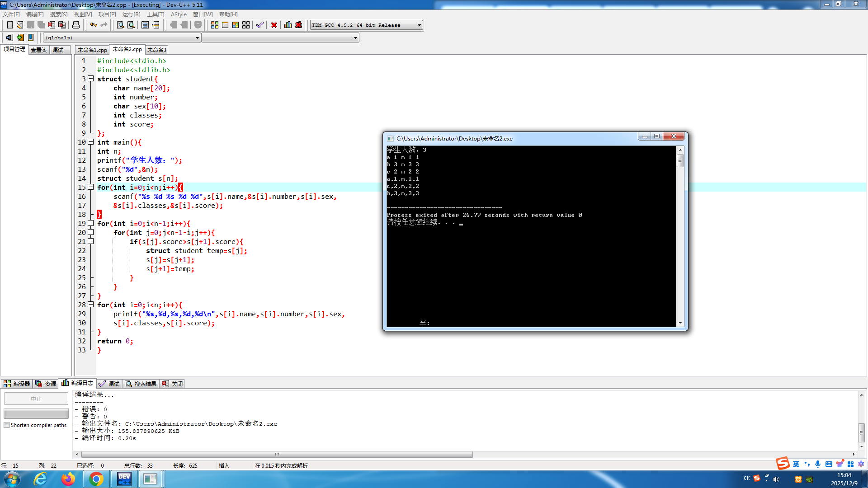Click the 关闭 button in bottom panel
868x488 pixels.
click(173, 384)
